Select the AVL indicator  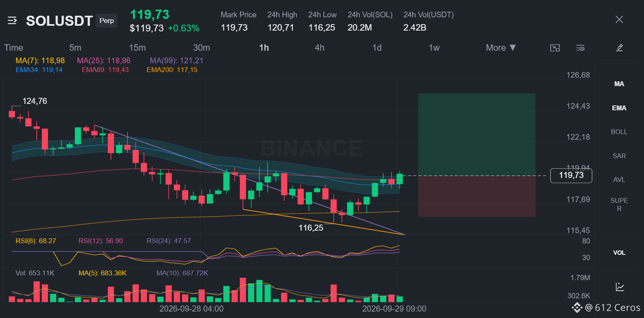click(619, 180)
